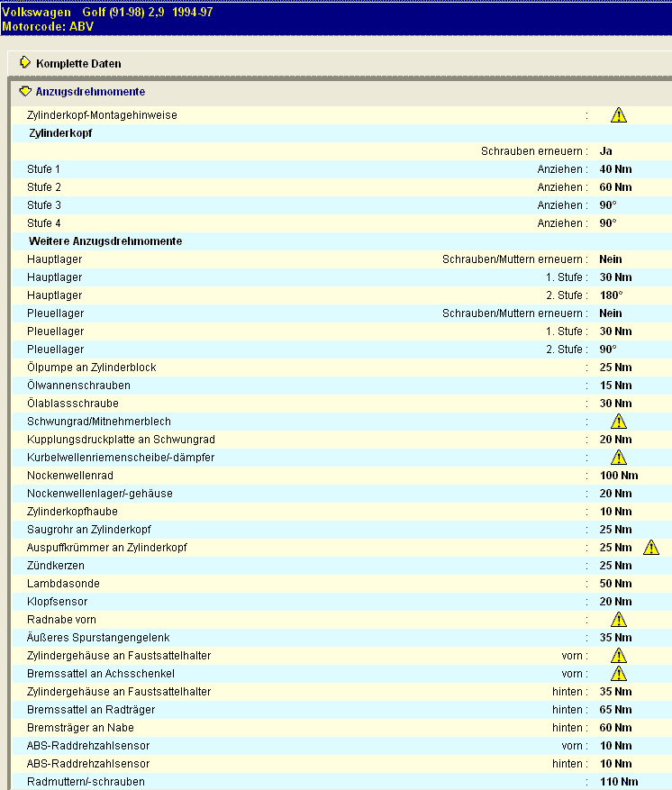The image size is (672, 790).
Task: Select the Zündkerzen row label
Action: click(x=56, y=566)
